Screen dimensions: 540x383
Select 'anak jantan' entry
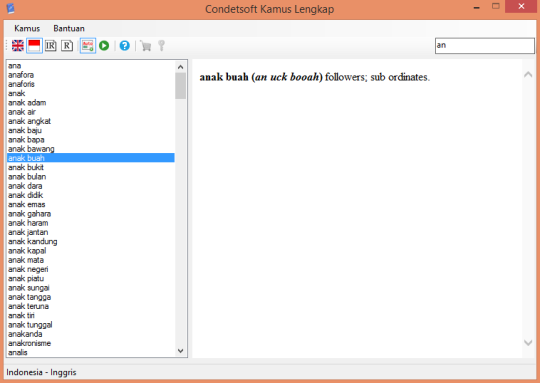tap(91, 232)
